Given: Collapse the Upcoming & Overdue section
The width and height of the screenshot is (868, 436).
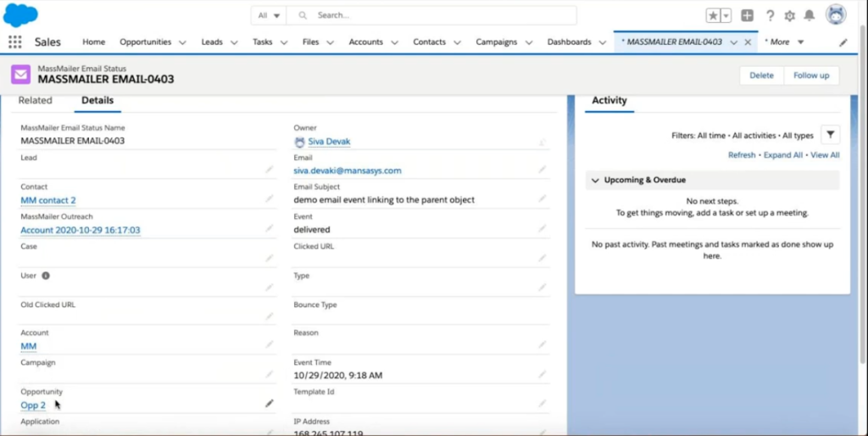Looking at the screenshot, I should [596, 180].
